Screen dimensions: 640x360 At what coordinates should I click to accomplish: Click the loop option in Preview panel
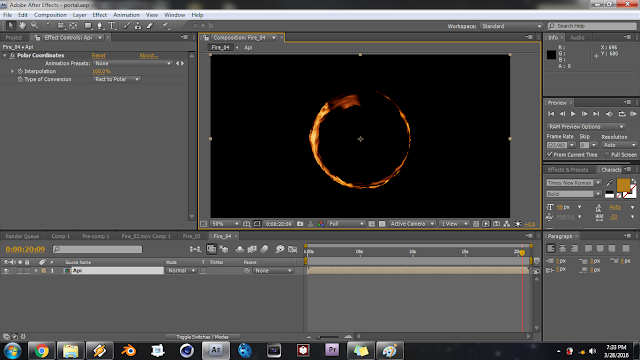point(622,114)
